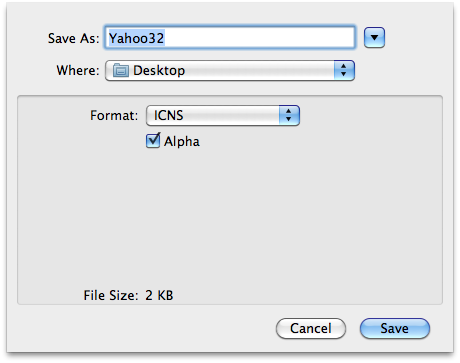
Task: Select the ICNS text in Format popup
Action: (168, 115)
